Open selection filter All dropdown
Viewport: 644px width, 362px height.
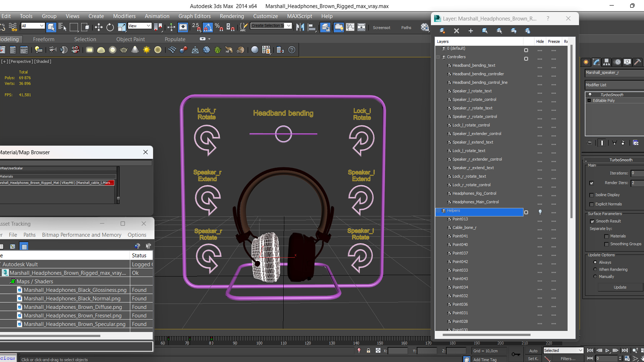(x=33, y=26)
